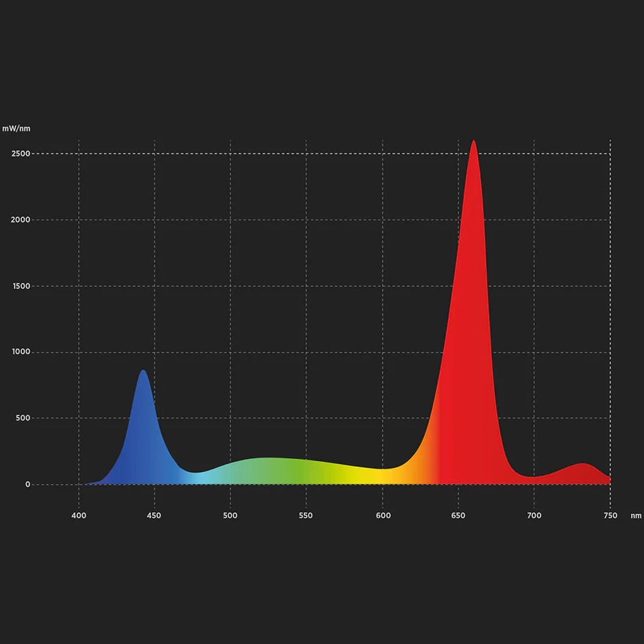Select the 700 wavelength tick label
The image size is (644, 644).
click(x=534, y=515)
